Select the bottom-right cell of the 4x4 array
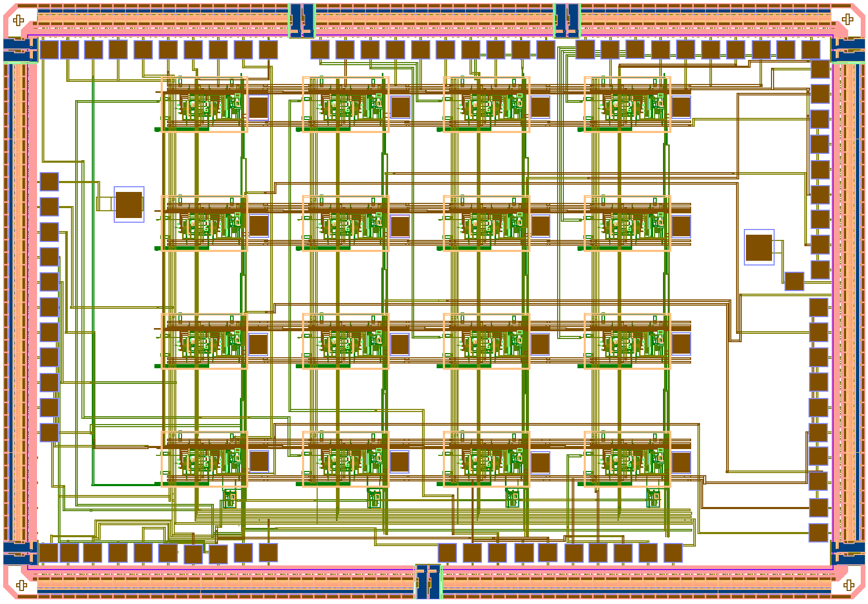Screen dimensions: 868x604 click(x=627, y=459)
